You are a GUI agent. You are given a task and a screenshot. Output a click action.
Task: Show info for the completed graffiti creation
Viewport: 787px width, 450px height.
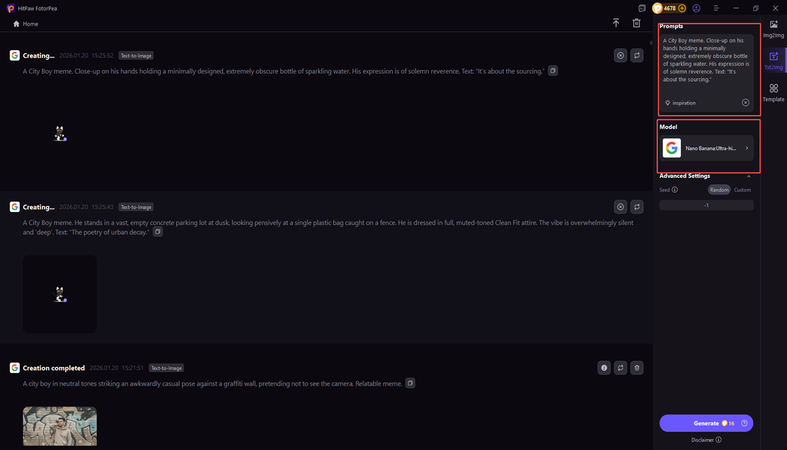coord(604,368)
